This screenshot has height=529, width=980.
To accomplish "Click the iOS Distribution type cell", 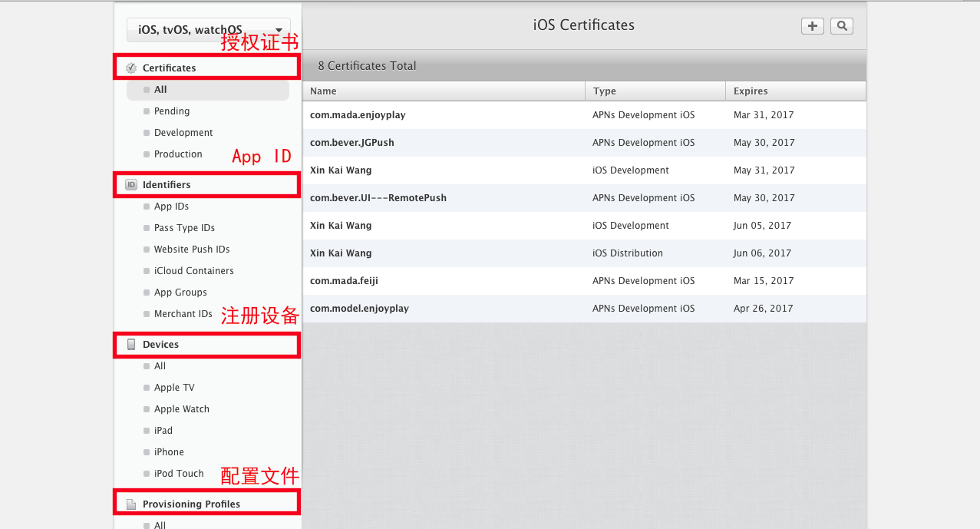I will tap(628, 253).
